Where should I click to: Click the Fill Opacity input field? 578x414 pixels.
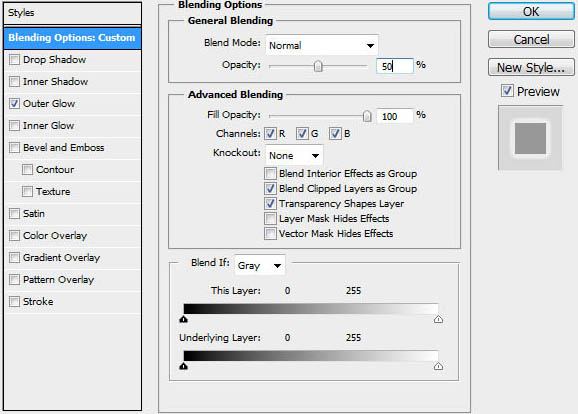coord(395,116)
